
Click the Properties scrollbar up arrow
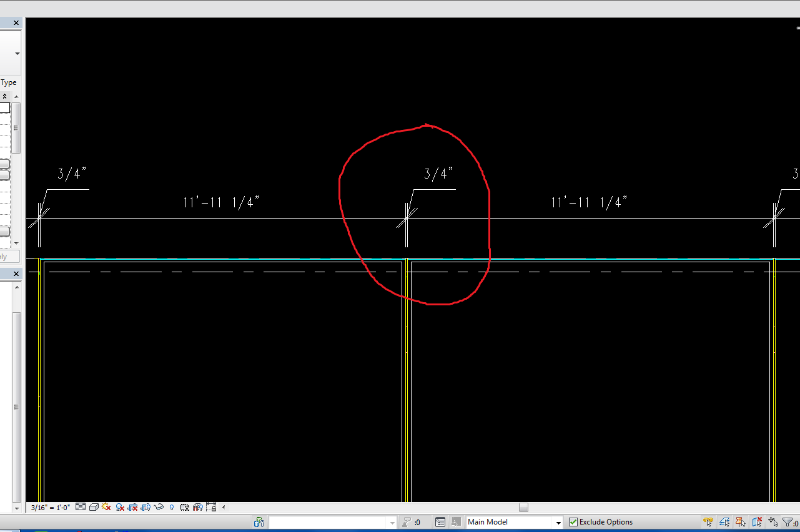tap(16, 96)
